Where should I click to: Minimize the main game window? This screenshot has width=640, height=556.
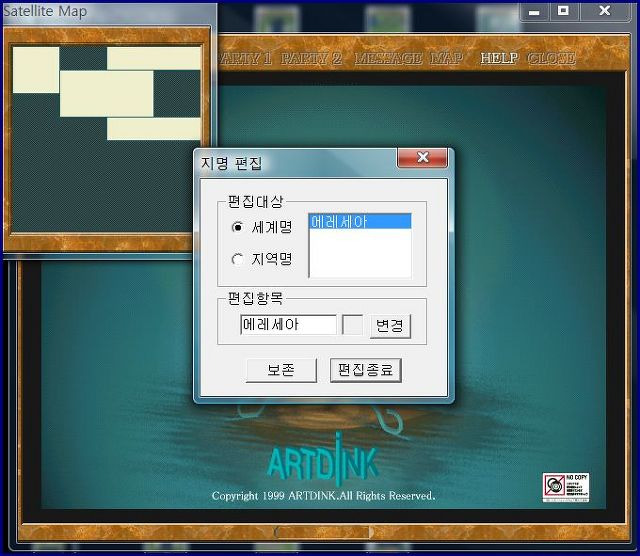tap(533, 11)
